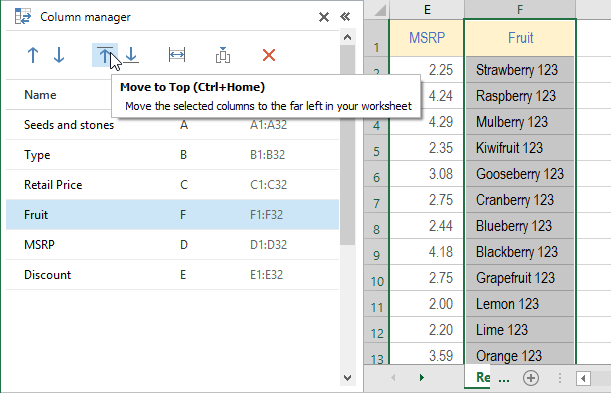Click cell Gooseberry 123

coord(520,174)
